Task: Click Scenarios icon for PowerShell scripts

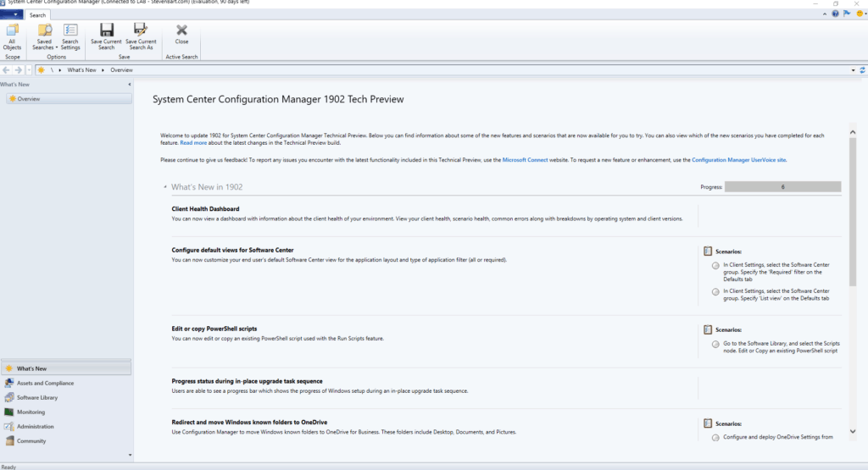Action: [x=708, y=329]
